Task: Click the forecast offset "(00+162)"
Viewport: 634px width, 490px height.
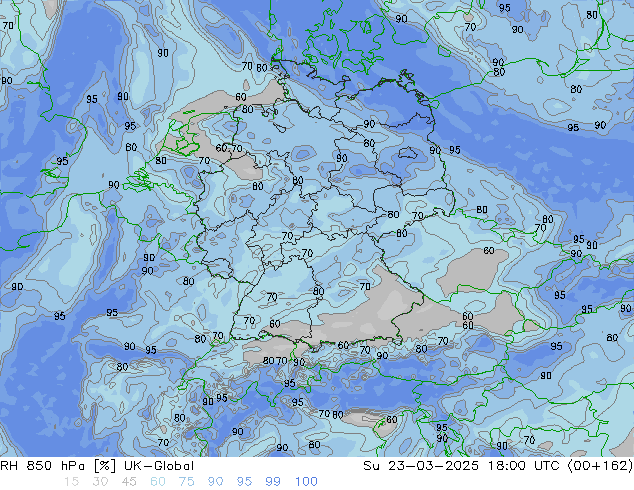Action: pyautogui.click(x=600, y=466)
